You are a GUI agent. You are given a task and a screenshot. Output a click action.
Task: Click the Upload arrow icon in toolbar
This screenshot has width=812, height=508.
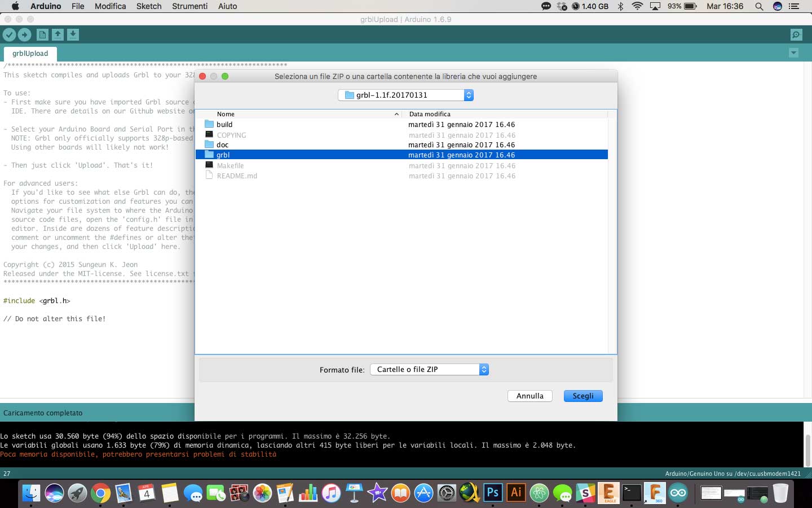24,35
